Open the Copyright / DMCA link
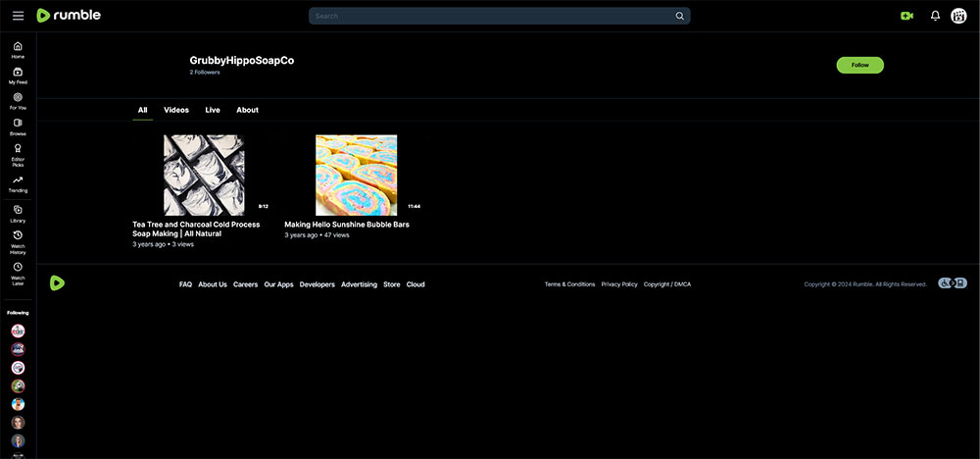Image resolution: width=980 pixels, height=459 pixels. point(667,283)
